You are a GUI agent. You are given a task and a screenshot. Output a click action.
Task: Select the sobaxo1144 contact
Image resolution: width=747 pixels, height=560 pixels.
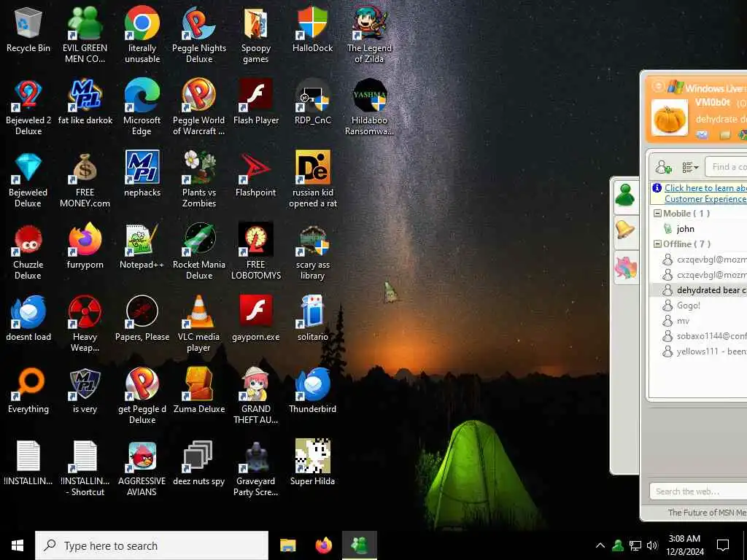[x=705, y=336]
